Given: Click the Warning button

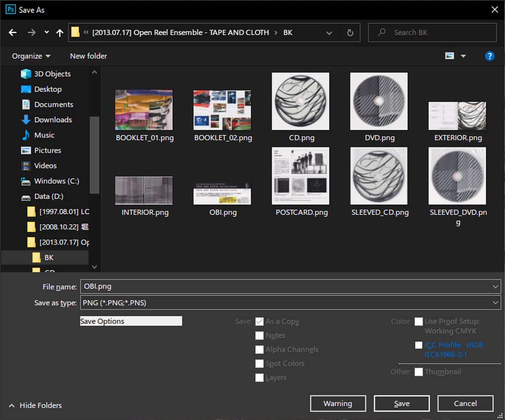Looking at the screenshot, I should [338, 403].
